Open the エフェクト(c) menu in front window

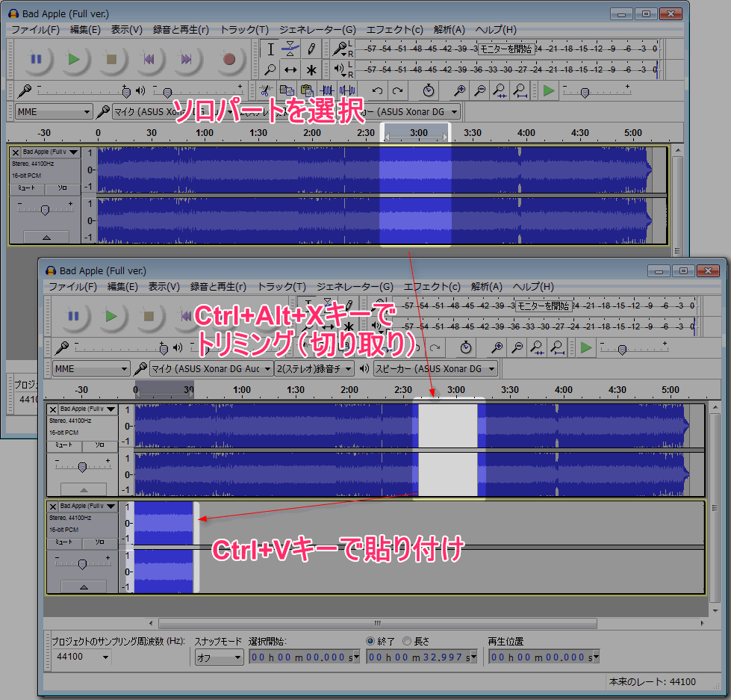[x=432, y=286]
